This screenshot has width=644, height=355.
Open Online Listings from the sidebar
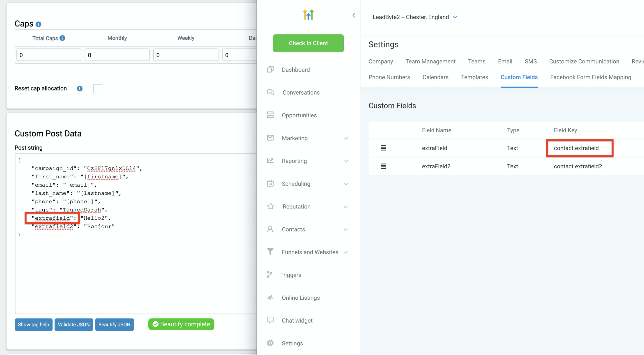tap(301, 298)
